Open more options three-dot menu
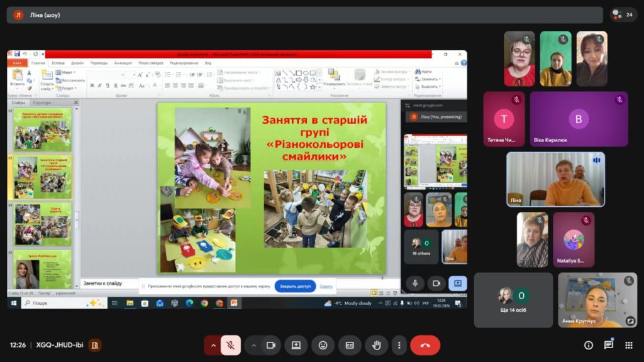Viewport: 644px width, 362px height. tap(399, 345)
